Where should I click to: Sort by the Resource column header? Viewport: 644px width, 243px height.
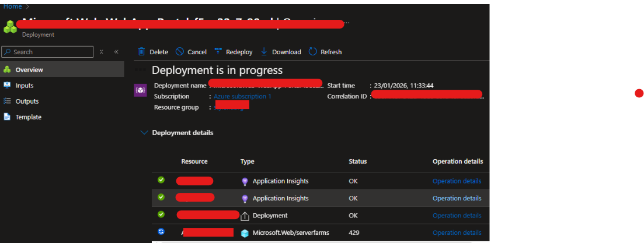[x=194, y=161]
